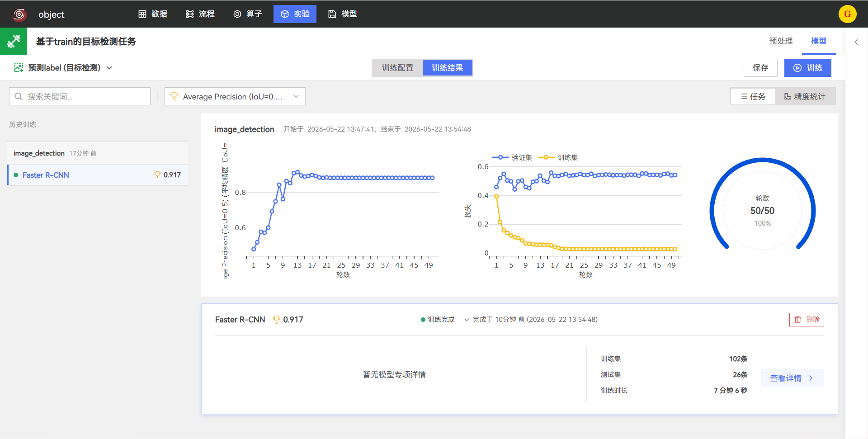Click the object app logo icon
Viewport: 868px width, 439px height.
[x=19, y=14]
